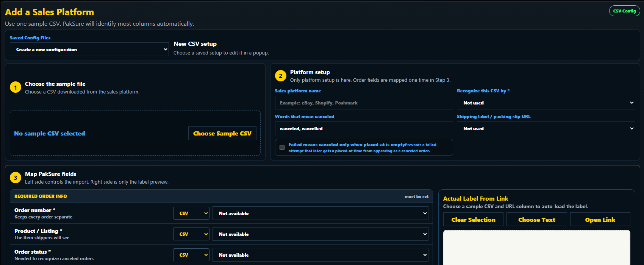Viewport: 644px width, 265px height.
Task: Focus the Sales platform name field
Action: pyautogui.click(x=364, y=103)
